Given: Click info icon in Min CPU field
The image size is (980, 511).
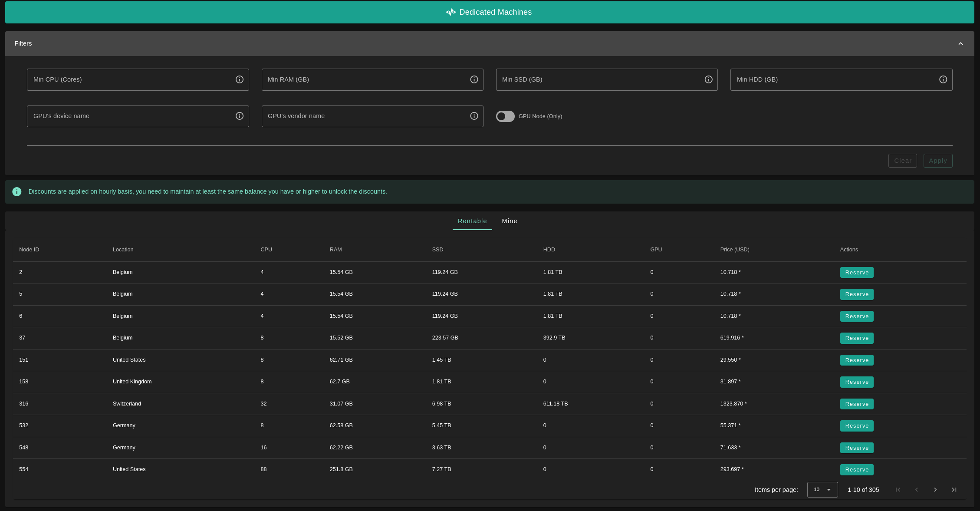Looking at the screenshot, I should click(x=239, y=79).
